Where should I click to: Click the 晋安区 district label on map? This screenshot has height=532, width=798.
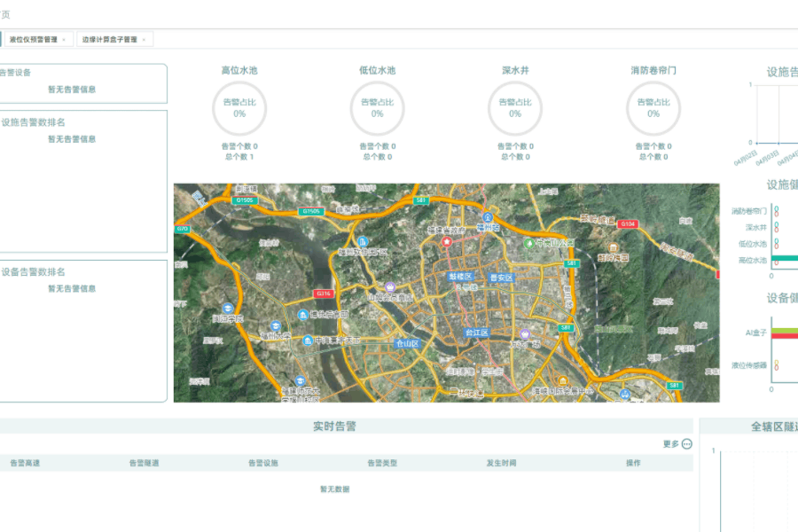tap(501, 278)
